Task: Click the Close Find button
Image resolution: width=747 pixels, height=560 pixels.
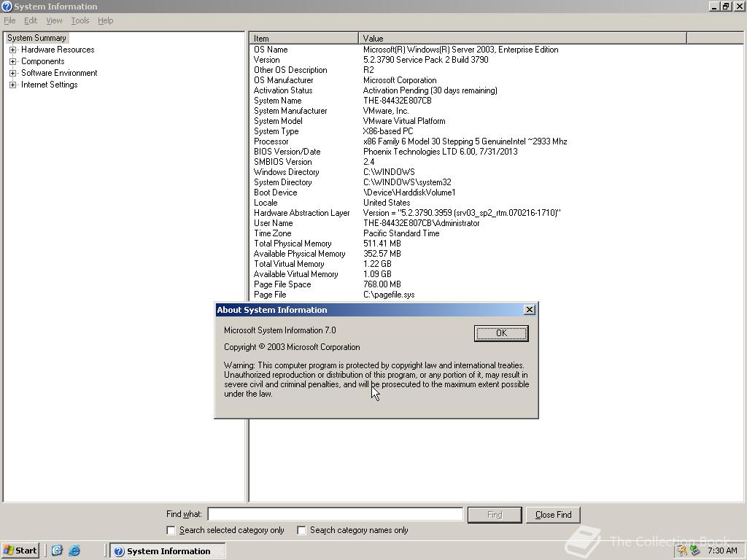Action: 553,515
